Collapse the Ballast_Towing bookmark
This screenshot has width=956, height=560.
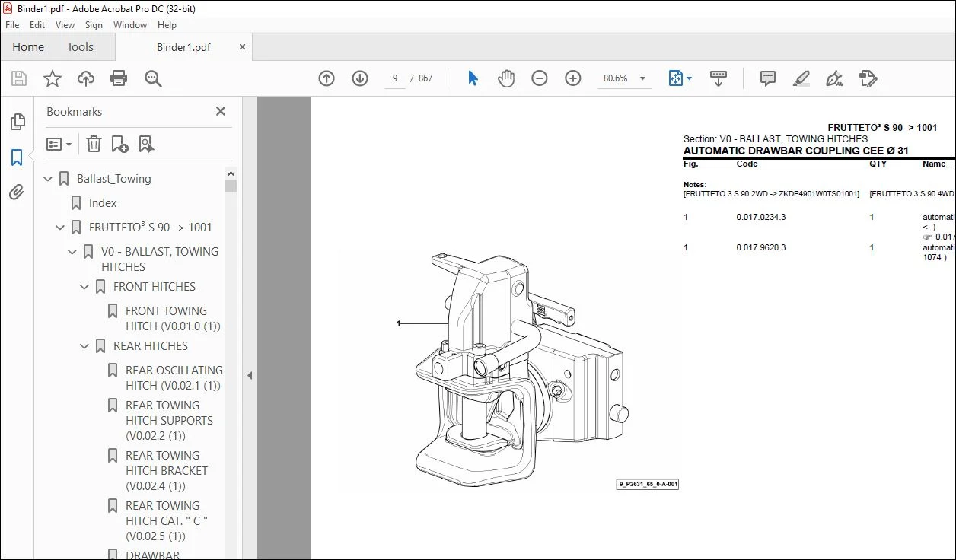48,179
